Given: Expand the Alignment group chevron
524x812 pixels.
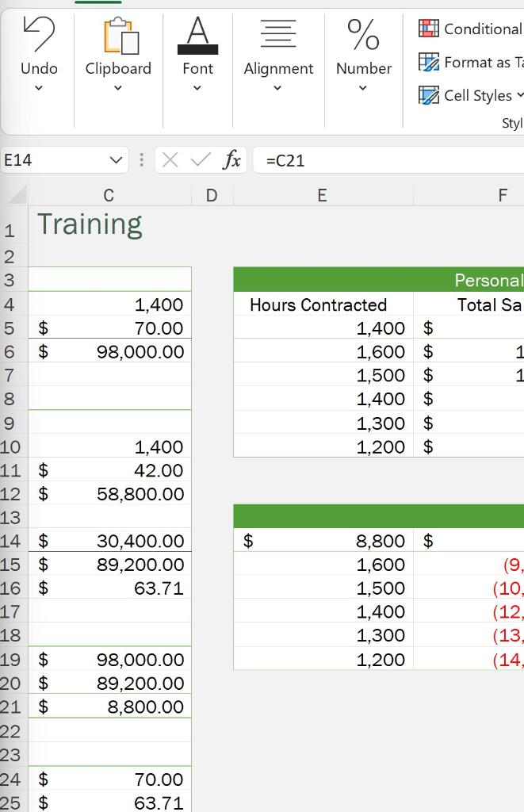Looking at the screenshot, I should (x=278, y=88).
